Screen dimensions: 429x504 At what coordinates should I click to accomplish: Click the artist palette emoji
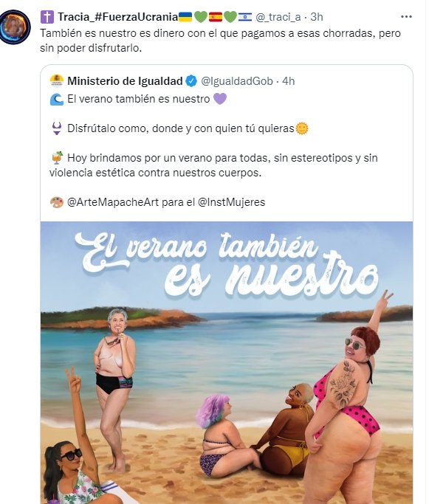click(57, 202)
